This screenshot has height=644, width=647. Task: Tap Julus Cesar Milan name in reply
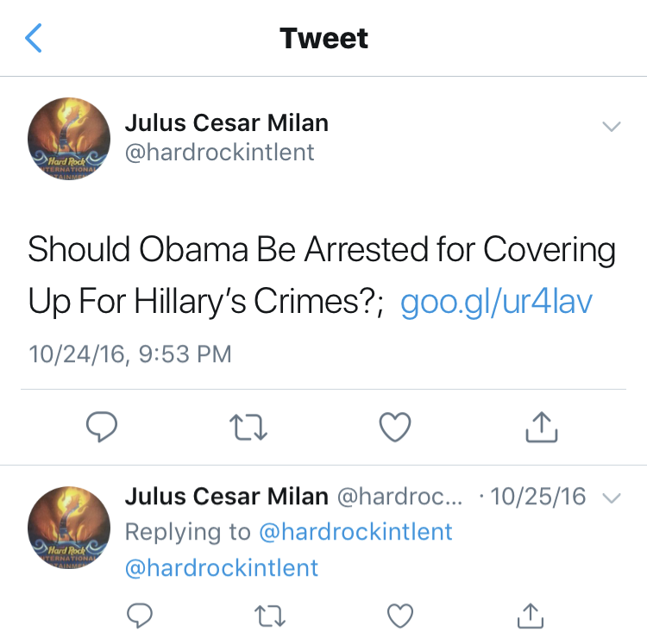[x=227, y=496]
